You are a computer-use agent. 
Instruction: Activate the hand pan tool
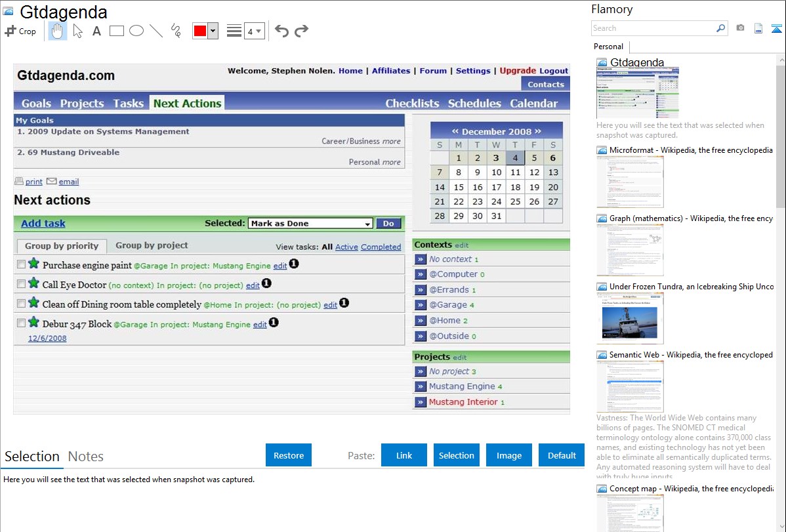point(58,31)
